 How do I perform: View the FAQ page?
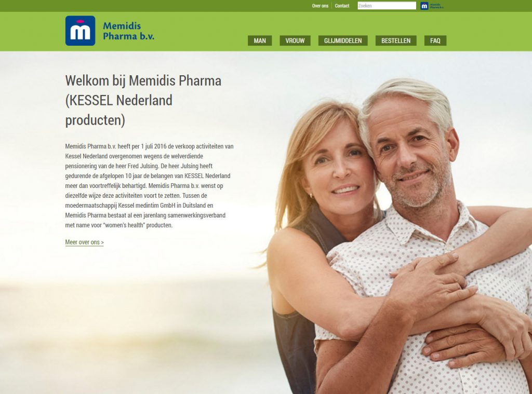point(435,40)
